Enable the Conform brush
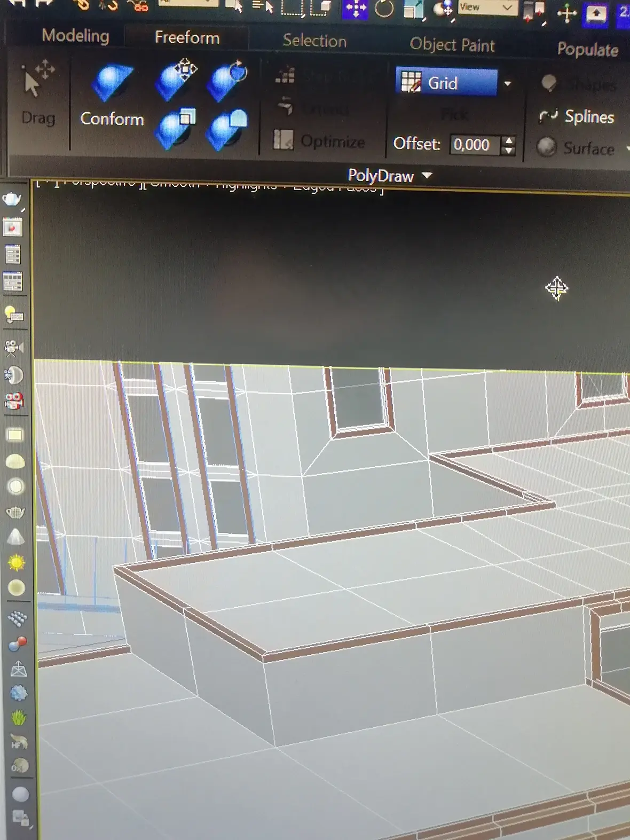The image size is (630, 840). coord(112,96)
